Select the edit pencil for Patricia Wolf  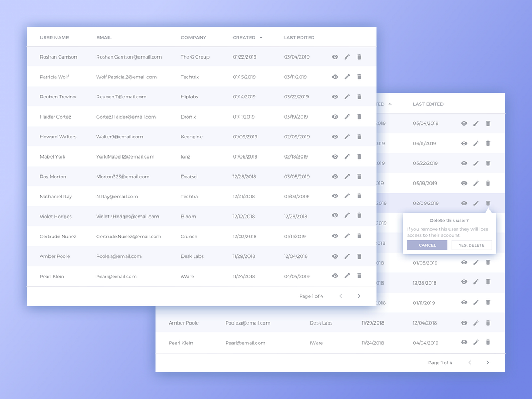(x=347, y=77)
